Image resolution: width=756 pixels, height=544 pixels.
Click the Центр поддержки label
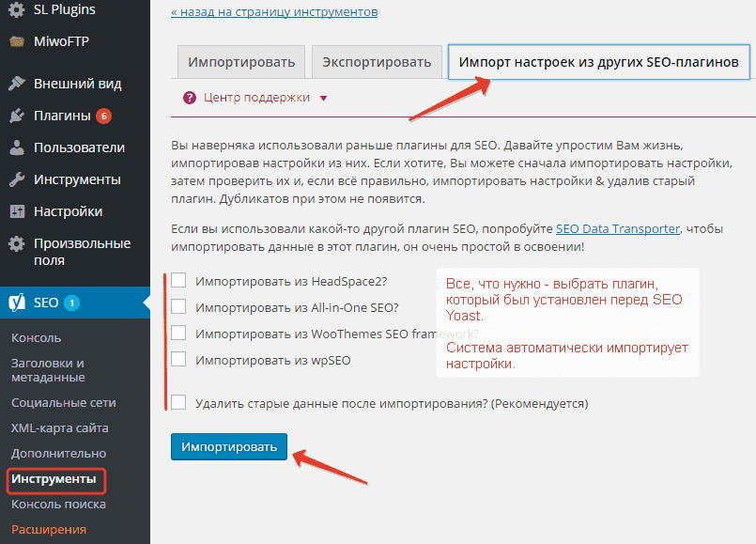(x=256, y=98)
